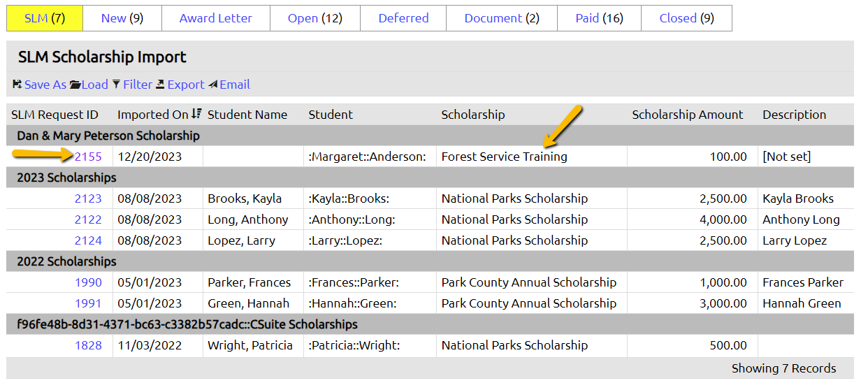Click Dan & Mary Peterson Scholarship group
Viewport: 868px width, 390px height.
click(108, 136)
